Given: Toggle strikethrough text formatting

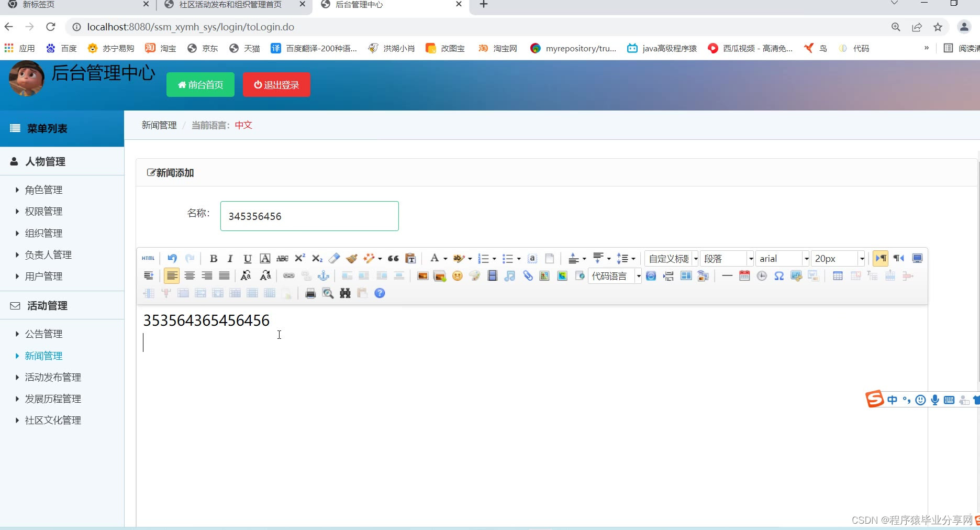Looking at the screenshot, I should click(282, 258).
